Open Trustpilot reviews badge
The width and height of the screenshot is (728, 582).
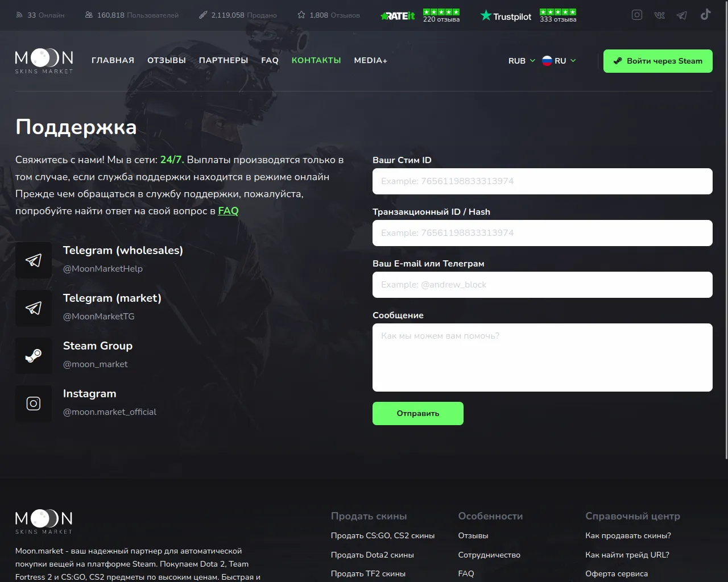(x=528, y=15)
